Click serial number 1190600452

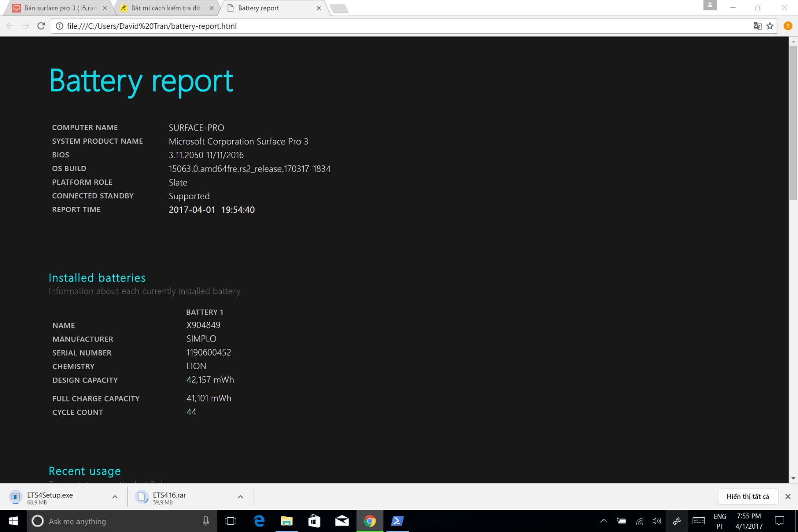tap(209, 352)
